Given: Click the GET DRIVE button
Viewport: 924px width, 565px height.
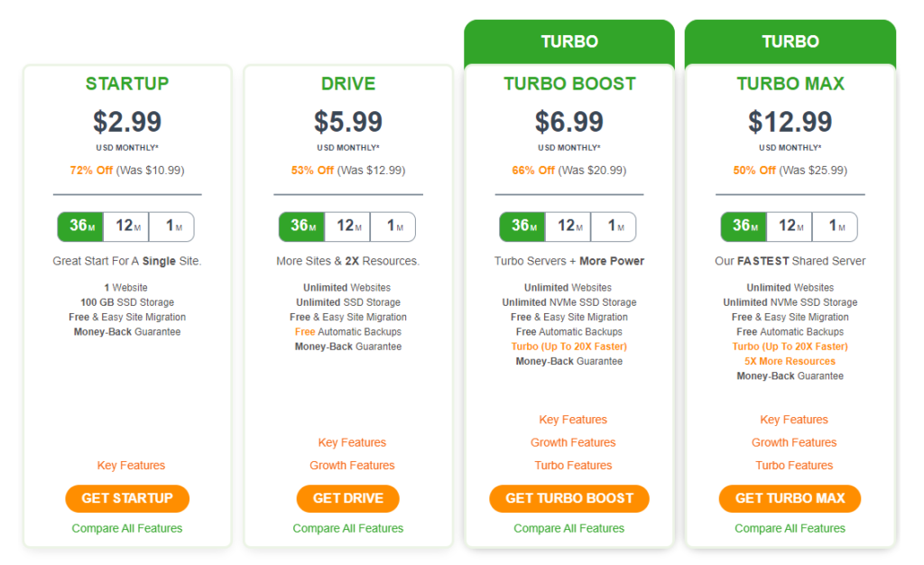Looking at the screenshot, I should click(x=347, y=498).
